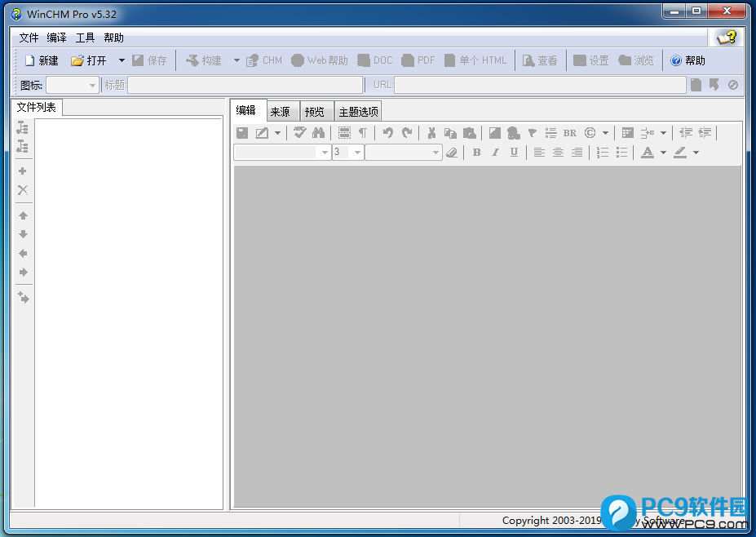
Task: Click the Redo arrow icon
Action: (407, 133)
